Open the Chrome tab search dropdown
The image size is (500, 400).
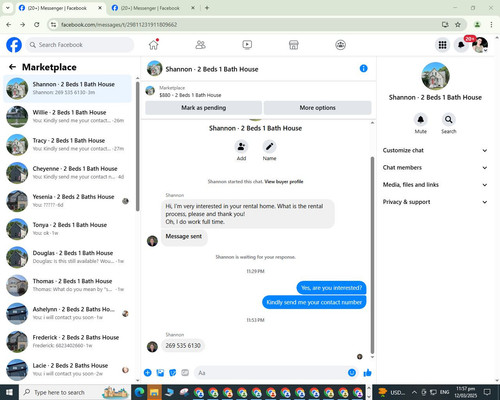(x=8, y=8)
